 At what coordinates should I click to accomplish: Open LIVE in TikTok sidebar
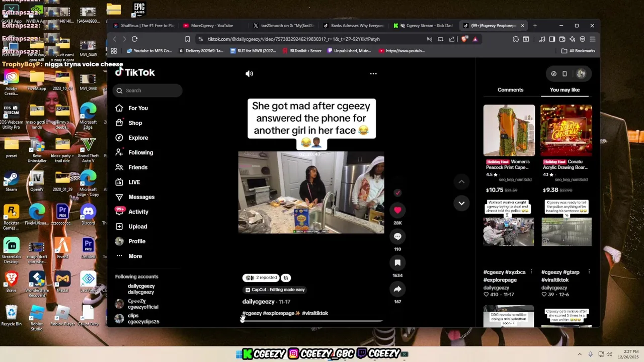[134, 182]
